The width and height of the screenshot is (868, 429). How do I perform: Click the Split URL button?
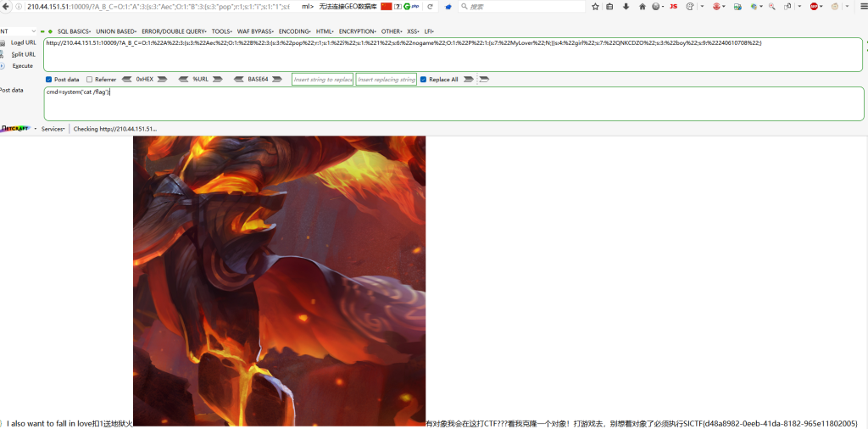[x=23, y=53]
